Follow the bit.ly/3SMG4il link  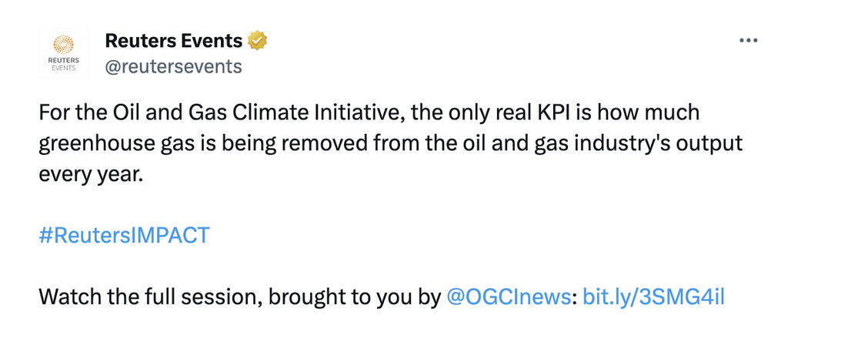click(x=654, y=297)
